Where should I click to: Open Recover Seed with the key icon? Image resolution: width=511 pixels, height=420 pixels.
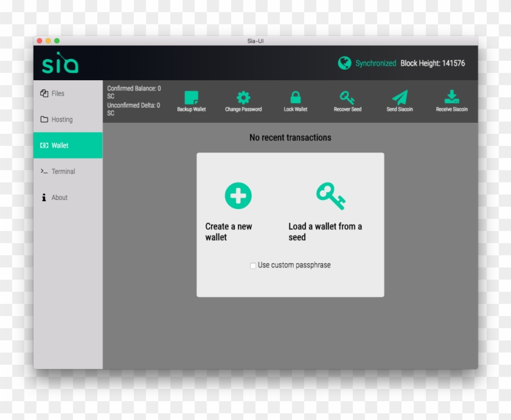click(347, 97)
